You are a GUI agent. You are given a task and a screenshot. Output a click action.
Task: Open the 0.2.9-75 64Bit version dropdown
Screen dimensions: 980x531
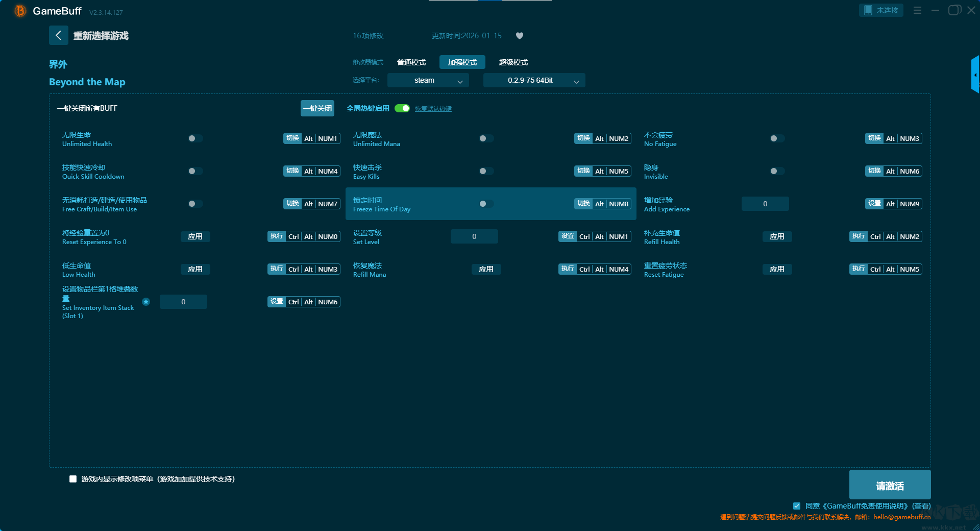(x=534, y=80)
